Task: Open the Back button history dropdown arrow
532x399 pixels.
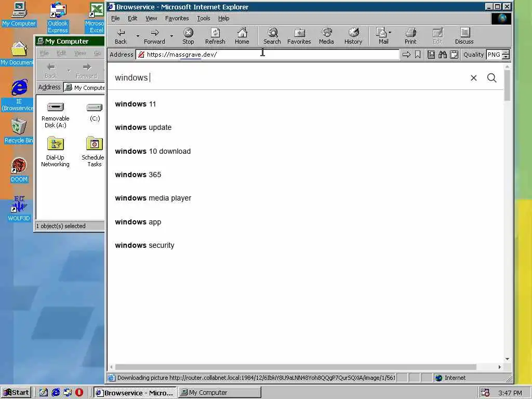Action: tap(138, 36)
